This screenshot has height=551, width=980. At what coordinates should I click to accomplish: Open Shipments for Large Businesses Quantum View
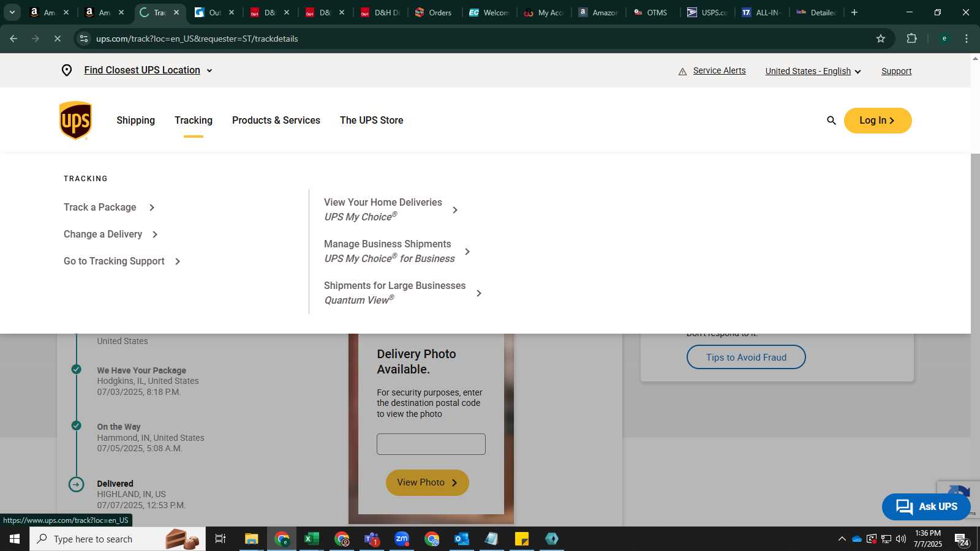tap(403, 293)
